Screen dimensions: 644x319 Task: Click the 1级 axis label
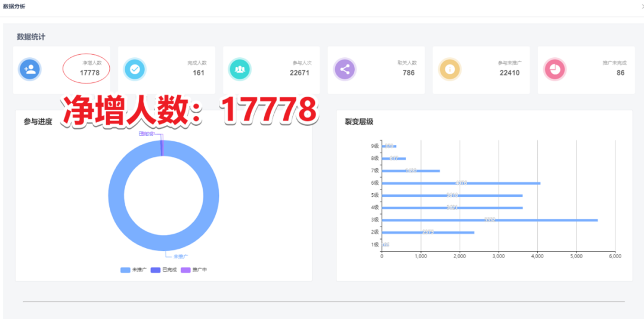[374, 244]
